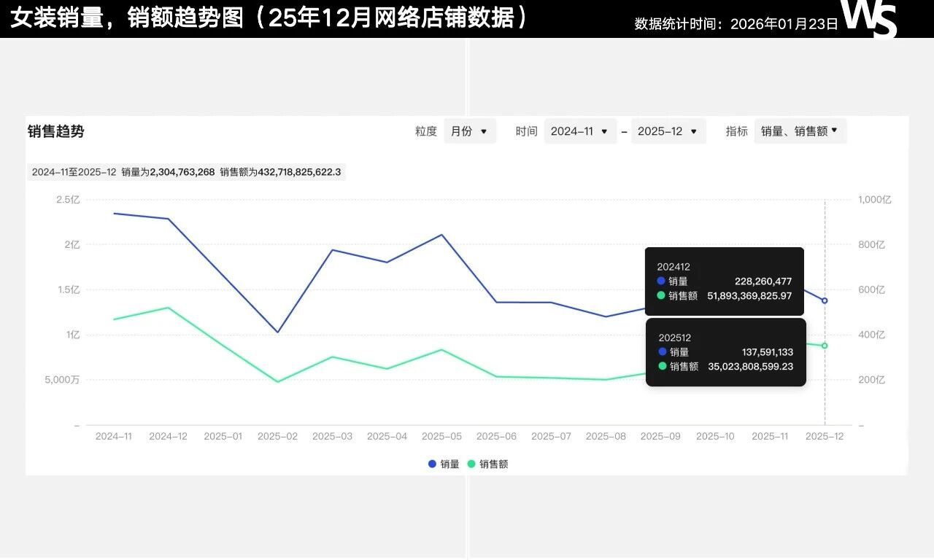Toggle the 销量 series in the chart legend
The height and width of the screenshot is (560, 934).
(444, 464)
